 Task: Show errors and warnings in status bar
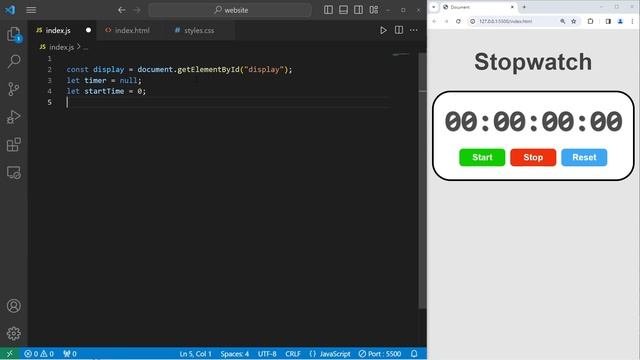pyautogui.click(x=39, y=353)
